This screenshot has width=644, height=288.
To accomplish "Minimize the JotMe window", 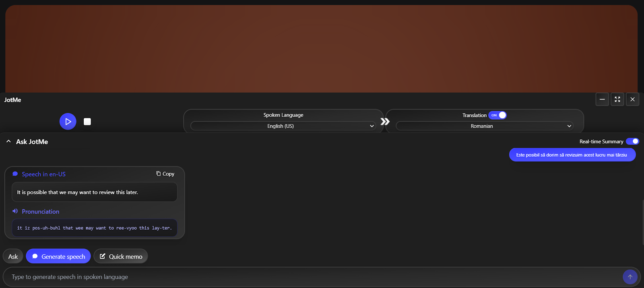I will (x=602, y=99).
